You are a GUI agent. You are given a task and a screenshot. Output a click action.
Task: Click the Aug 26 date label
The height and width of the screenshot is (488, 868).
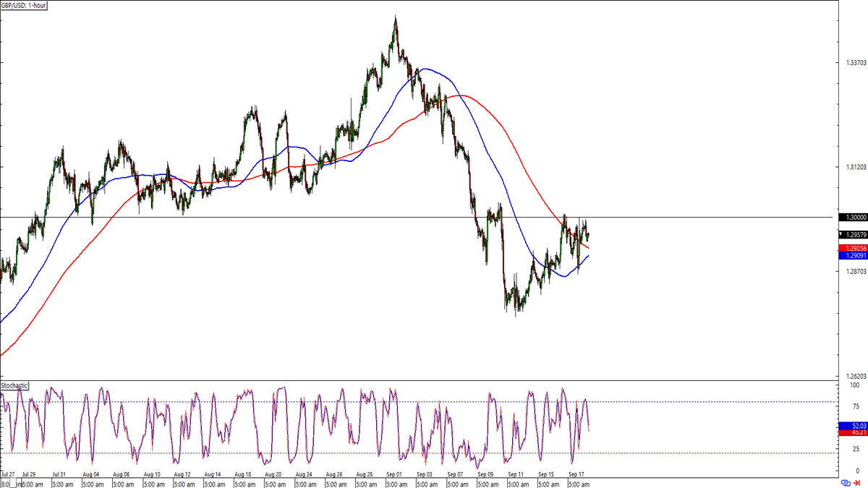tap(333, 475)
